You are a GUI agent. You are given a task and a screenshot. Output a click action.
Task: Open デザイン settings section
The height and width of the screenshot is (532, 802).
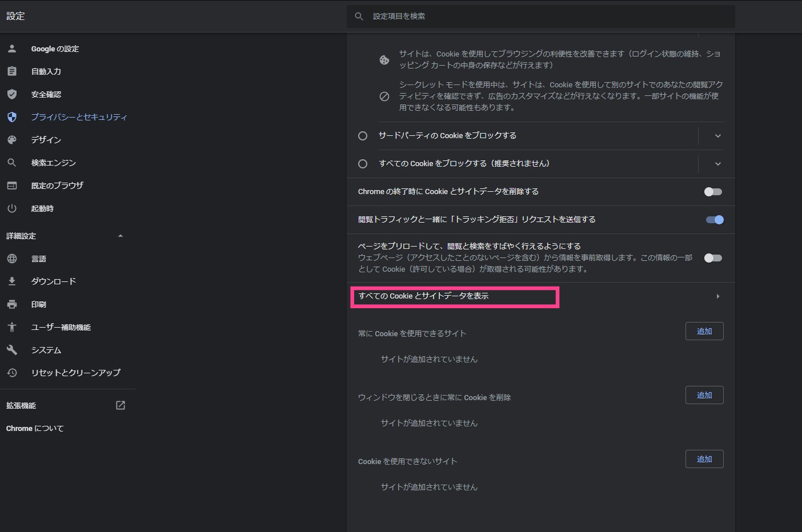(x=46, y=140)
